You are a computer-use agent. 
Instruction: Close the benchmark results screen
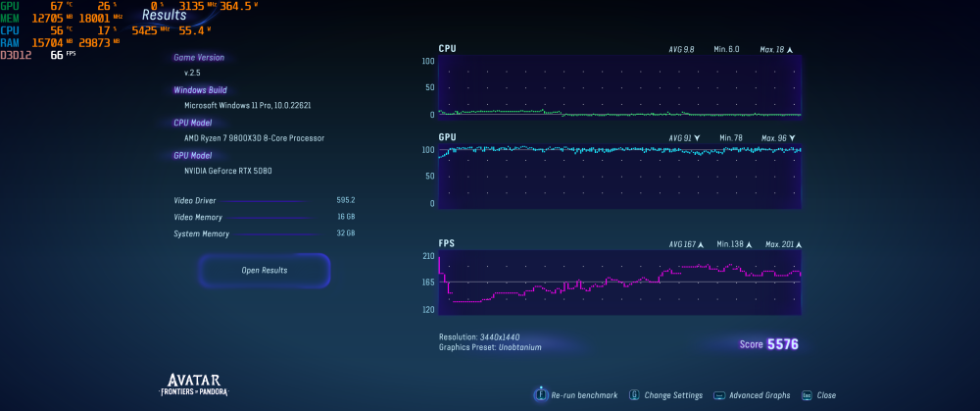[x=826, y=395]
